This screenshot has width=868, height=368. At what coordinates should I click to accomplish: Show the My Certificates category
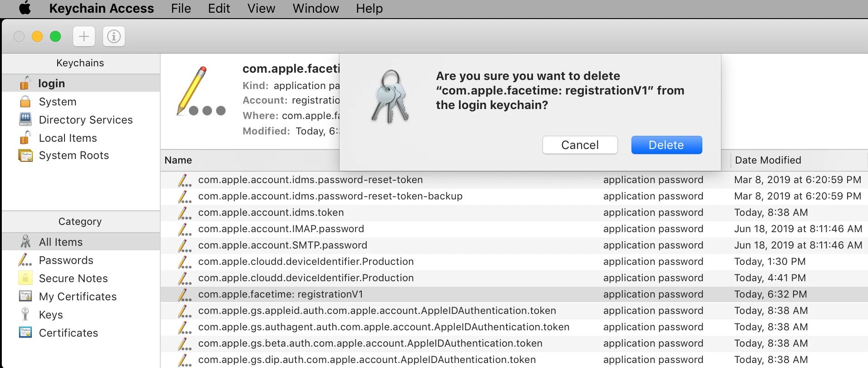(78, 297)
